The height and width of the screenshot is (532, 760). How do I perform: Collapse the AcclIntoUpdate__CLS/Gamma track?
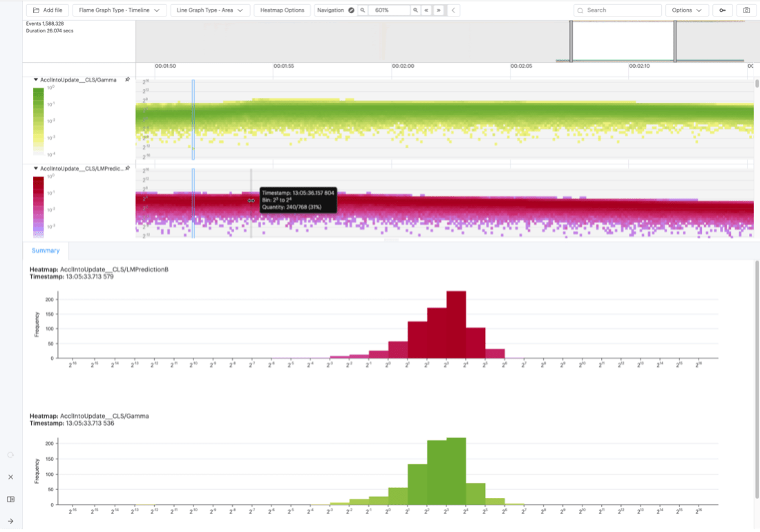pos(36,79)
